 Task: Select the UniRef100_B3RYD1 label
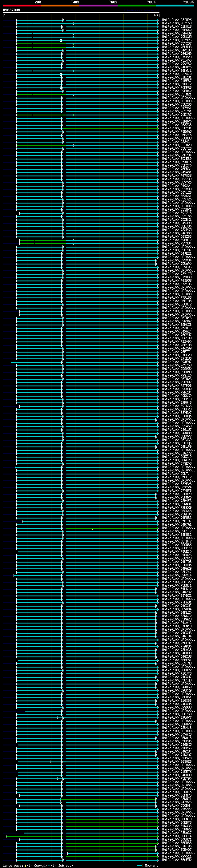(177, 128)
